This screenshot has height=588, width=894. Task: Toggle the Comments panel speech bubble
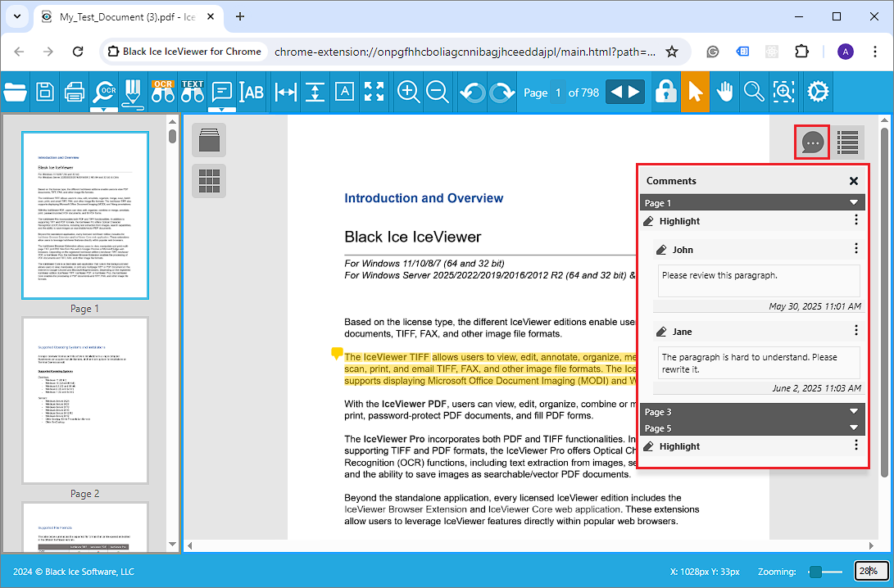(812, 142)
